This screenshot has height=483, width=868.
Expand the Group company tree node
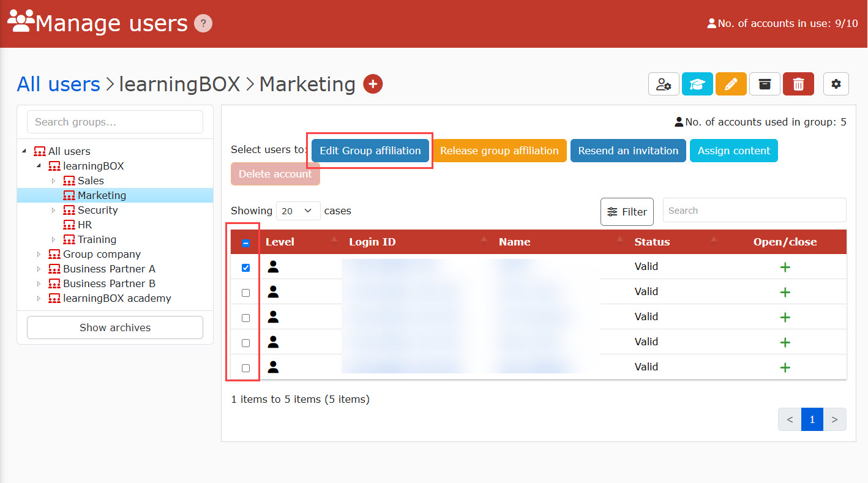[x=39, y=254]
